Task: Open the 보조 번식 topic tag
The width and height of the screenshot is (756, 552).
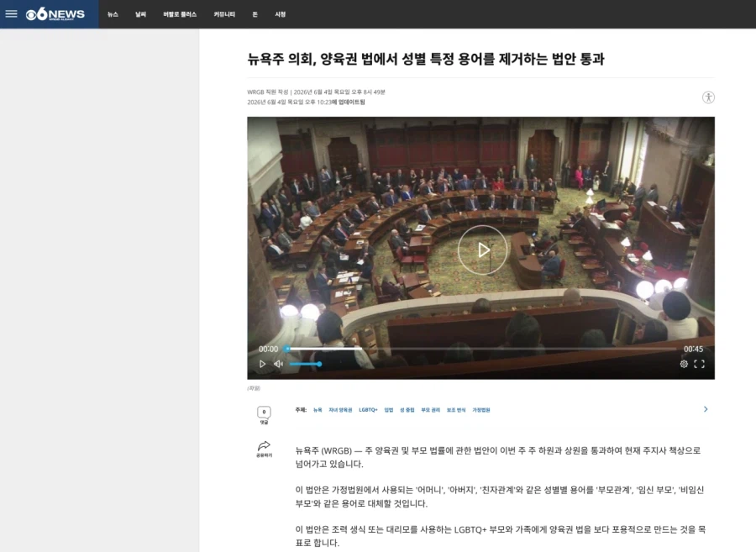Action: pyautogui.click(x=456, y=410)
